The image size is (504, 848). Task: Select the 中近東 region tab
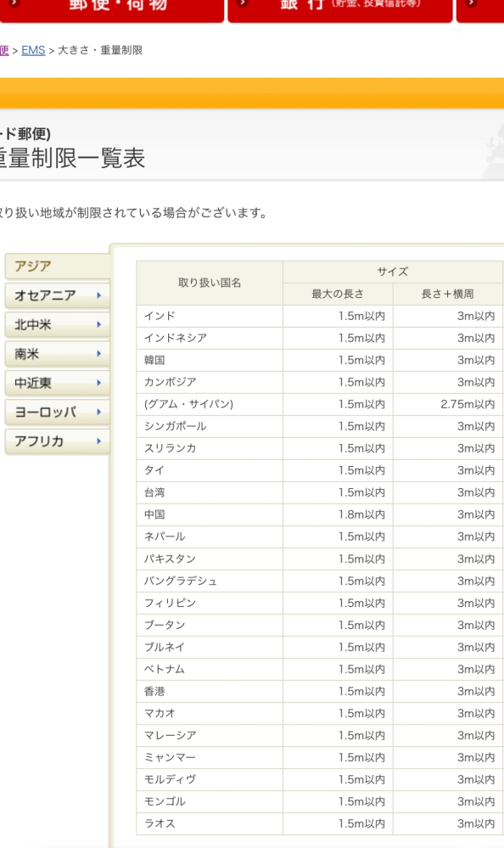pos(58,383)
